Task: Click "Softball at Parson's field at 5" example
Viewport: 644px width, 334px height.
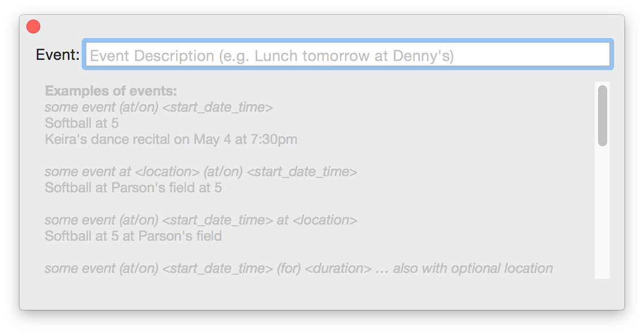Action: 133,188
